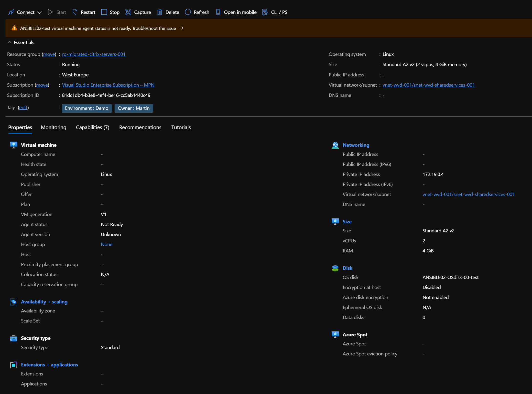Click the Status Running value

pos(71,64)
